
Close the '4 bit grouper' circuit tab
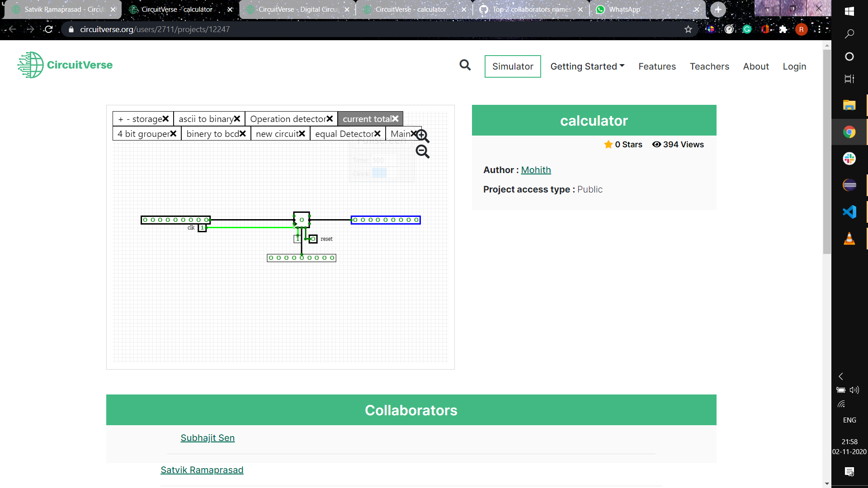173,134
